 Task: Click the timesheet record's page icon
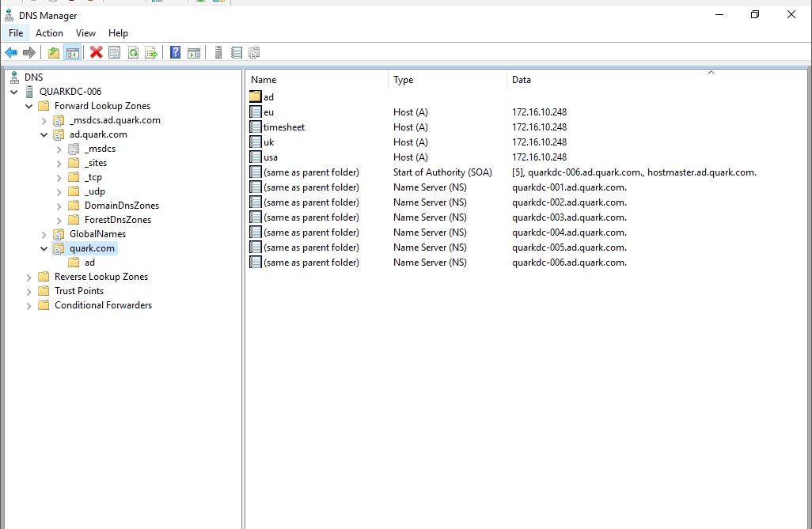(256, 127)
